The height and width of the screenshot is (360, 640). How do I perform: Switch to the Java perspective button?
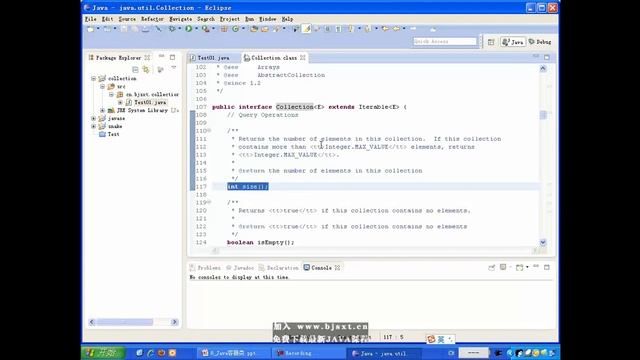coord(513,42)
